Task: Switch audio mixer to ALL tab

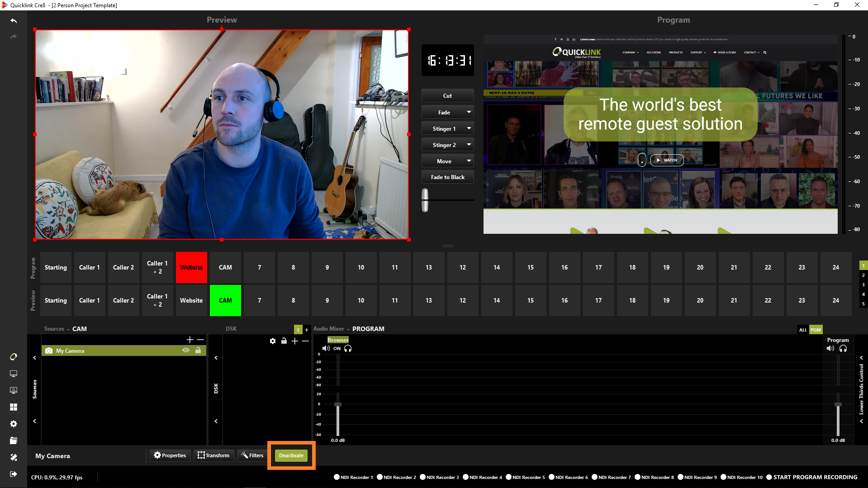Action: pyautogui.click(x=803, y=330)
